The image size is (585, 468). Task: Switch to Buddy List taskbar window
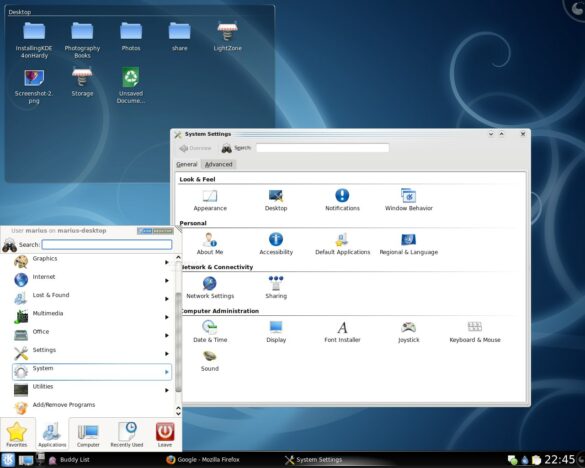[69, 460]
